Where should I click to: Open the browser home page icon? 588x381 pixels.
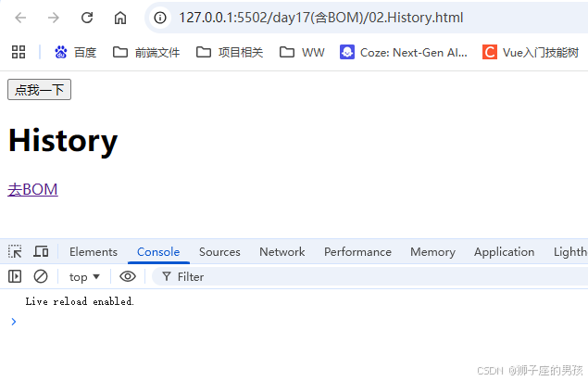point(120,18)
